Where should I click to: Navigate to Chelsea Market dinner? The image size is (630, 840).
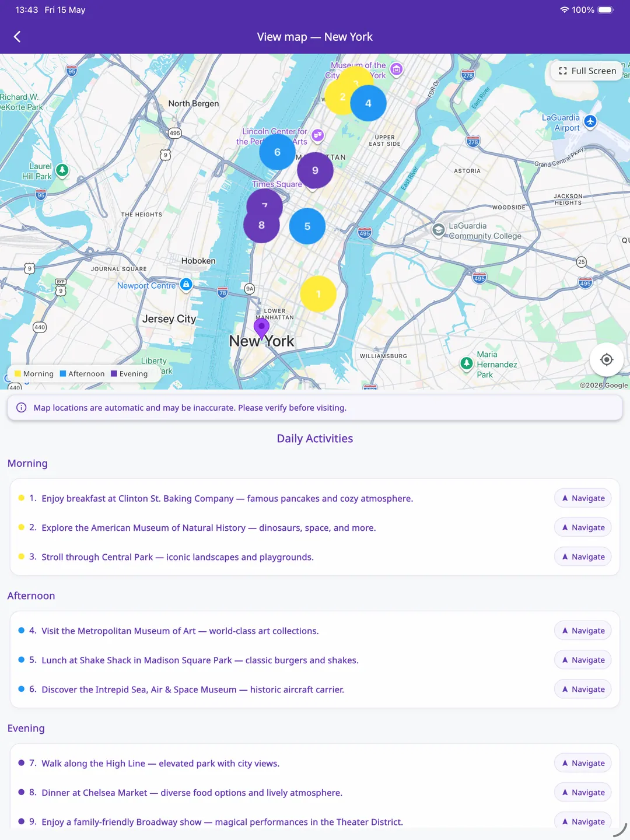583,792
